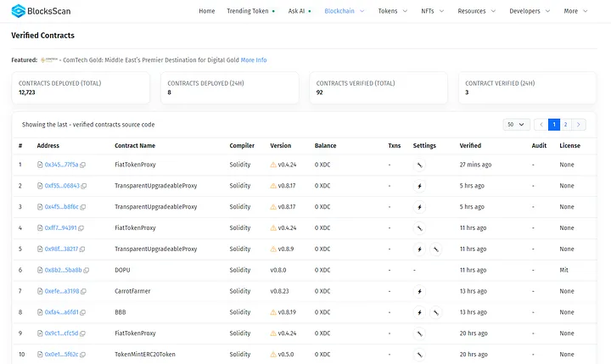Click the wrench icon in BBB row

tap(435, 312)
